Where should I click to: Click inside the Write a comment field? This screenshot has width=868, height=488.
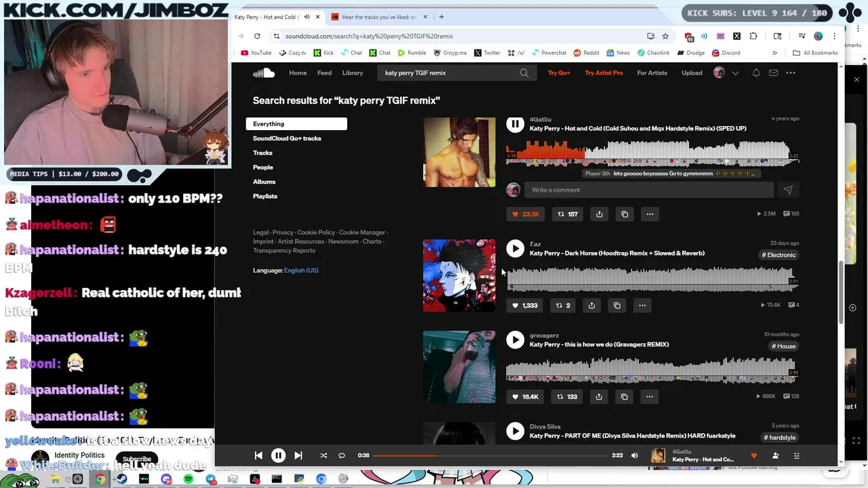(x=649, y=190)
